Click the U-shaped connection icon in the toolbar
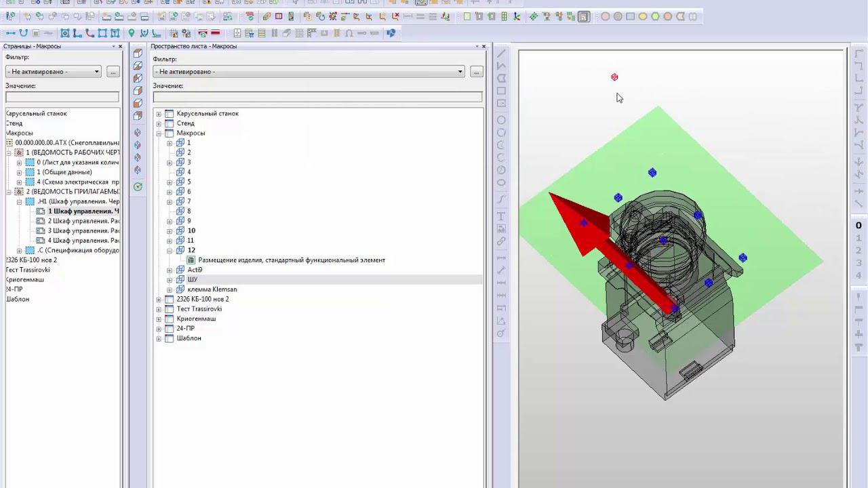Image resolution: width=868 pixels, height=488 pixels. click(24, 33)
